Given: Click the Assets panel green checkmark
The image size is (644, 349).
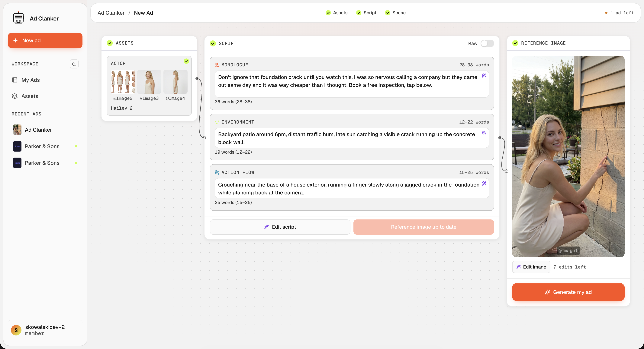Looking at the screenshot, I should tap(110, 43).
